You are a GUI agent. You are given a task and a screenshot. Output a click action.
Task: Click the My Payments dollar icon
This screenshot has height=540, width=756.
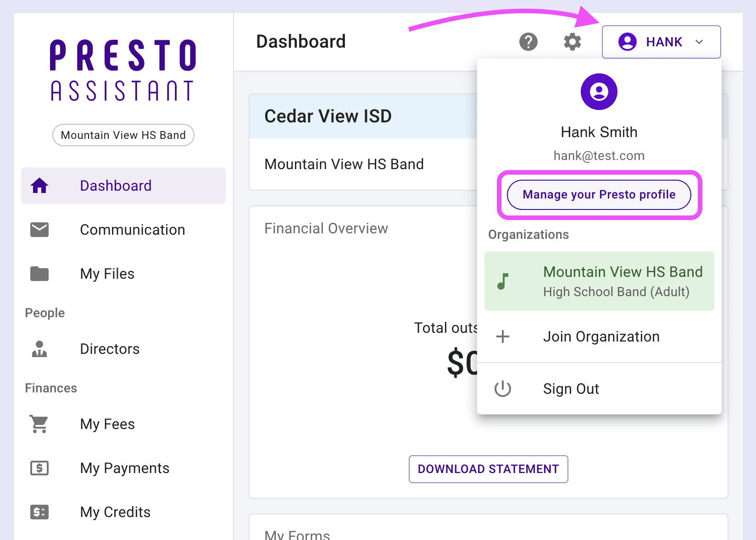[x=39, y=468]
